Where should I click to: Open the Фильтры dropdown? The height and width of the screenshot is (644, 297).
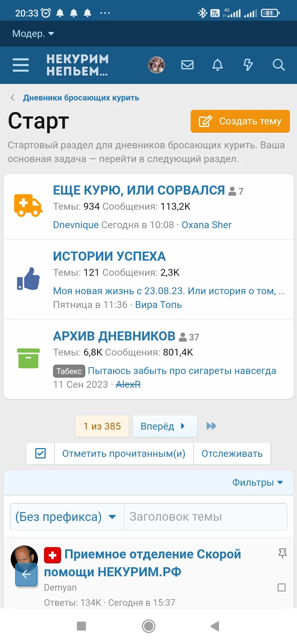257,482
